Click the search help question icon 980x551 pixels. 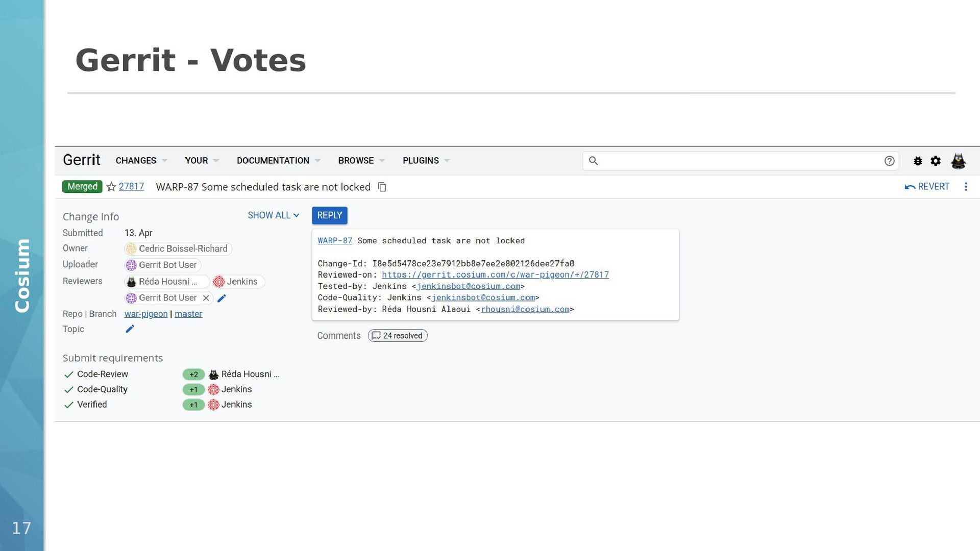pyautogui.click(x=889, y=161)
